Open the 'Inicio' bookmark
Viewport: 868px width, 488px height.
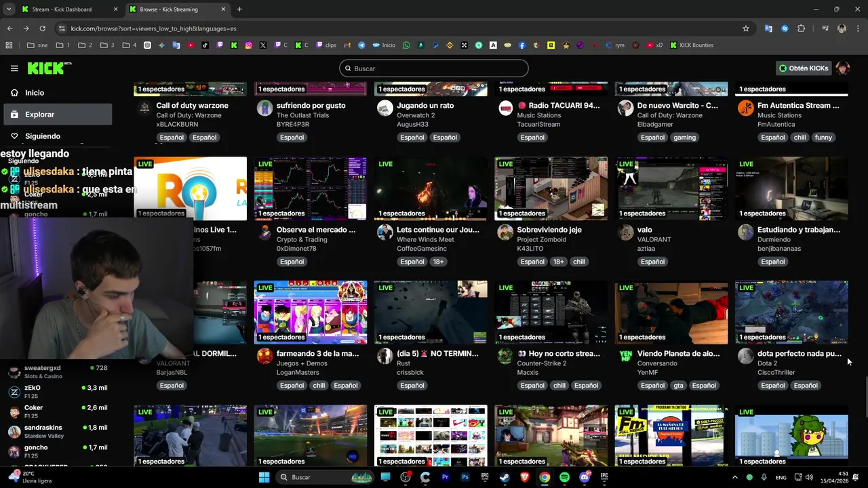[384, 45]
